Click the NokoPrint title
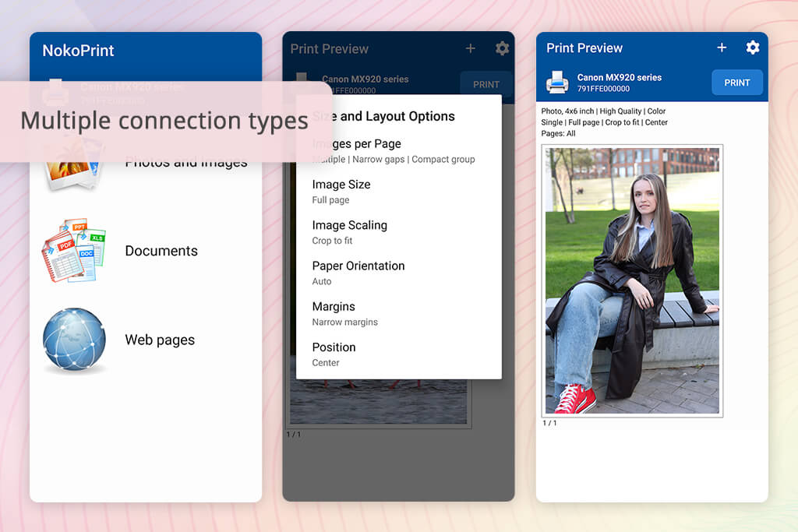 click(78, 51)
